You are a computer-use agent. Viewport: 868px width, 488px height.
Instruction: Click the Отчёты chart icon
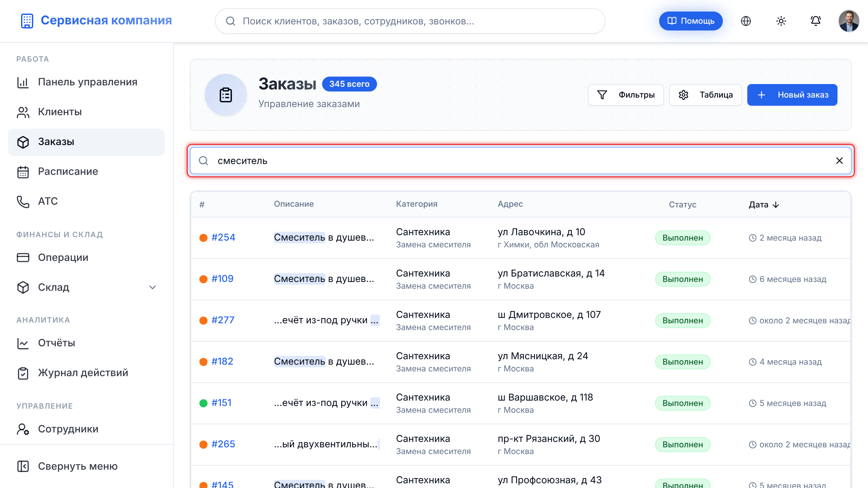[x=23, y=343]
